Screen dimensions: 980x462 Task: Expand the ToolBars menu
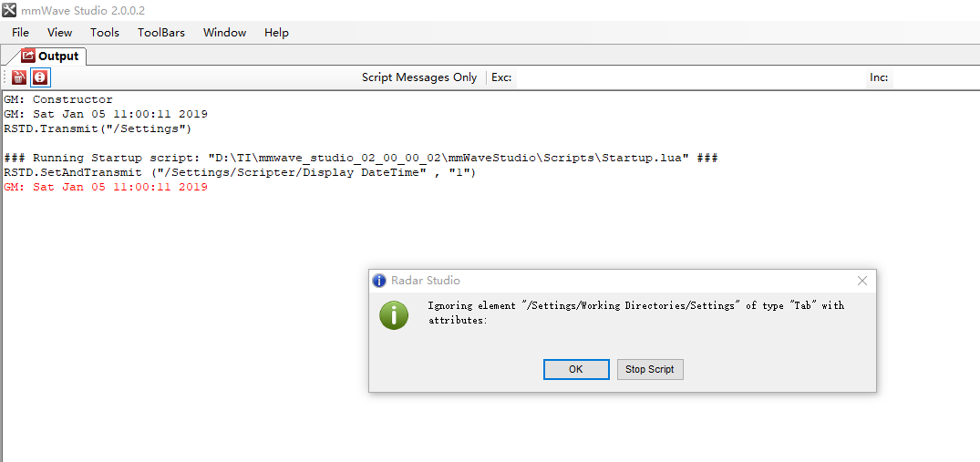(161, 33)
